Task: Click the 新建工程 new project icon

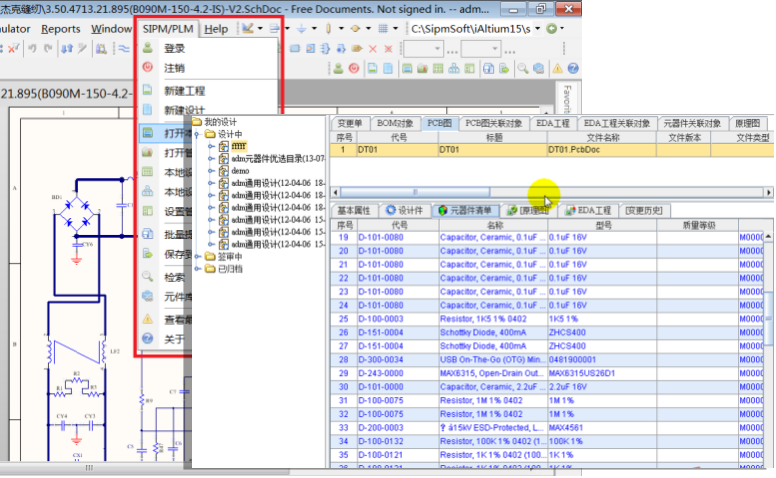Action: click(x=147, y=90)
